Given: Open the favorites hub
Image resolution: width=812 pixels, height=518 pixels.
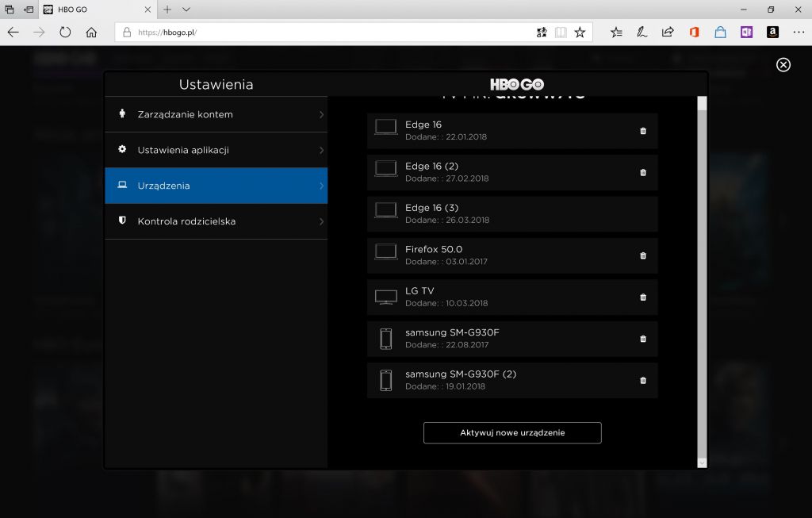Looking at the screenshot, I should tap(616, 32).
